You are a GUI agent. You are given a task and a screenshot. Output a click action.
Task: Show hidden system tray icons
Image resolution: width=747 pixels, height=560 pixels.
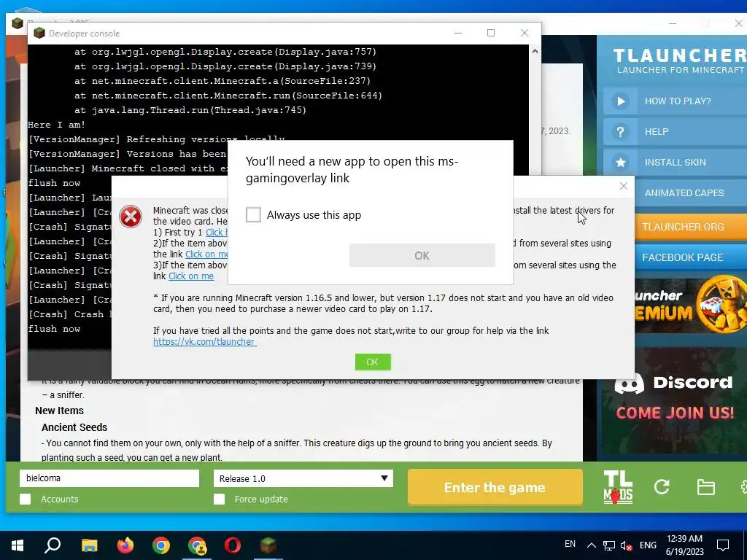click(591, 545)
